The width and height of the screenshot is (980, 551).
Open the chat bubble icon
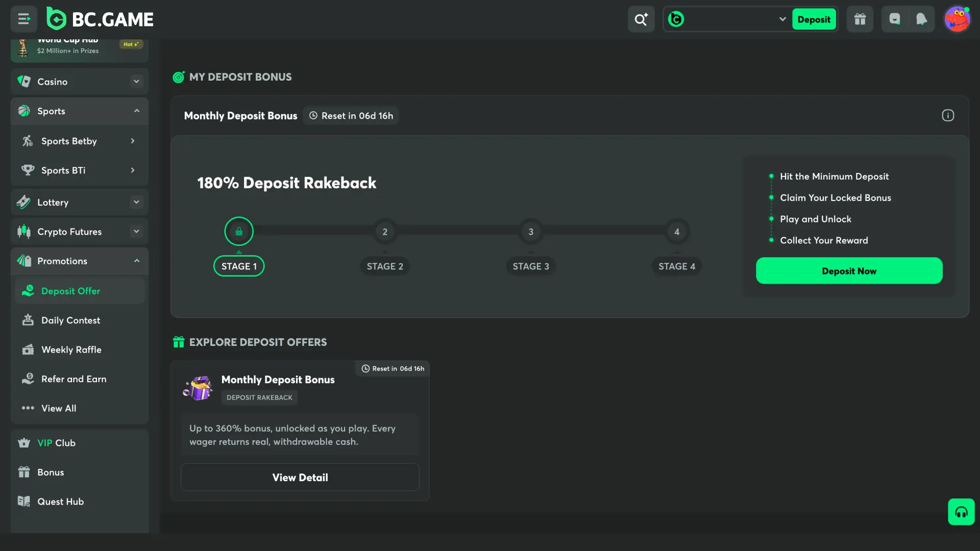click(x=895, y=19)
